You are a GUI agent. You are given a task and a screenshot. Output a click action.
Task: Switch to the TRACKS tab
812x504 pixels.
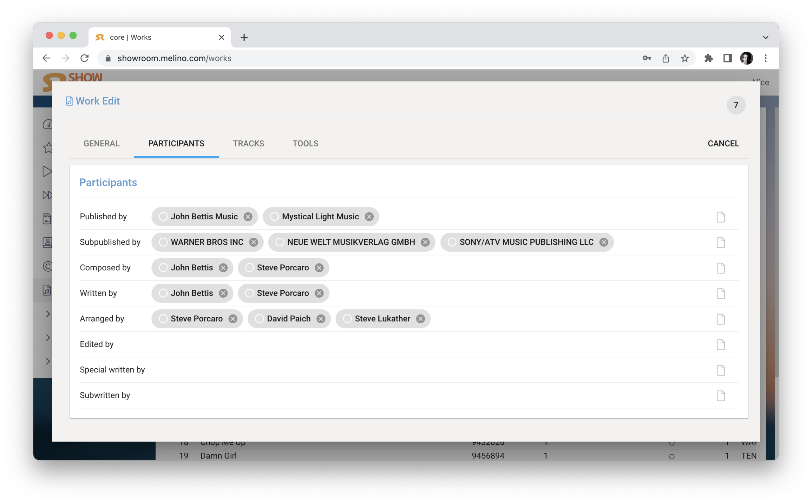click(x=248, y=144)
